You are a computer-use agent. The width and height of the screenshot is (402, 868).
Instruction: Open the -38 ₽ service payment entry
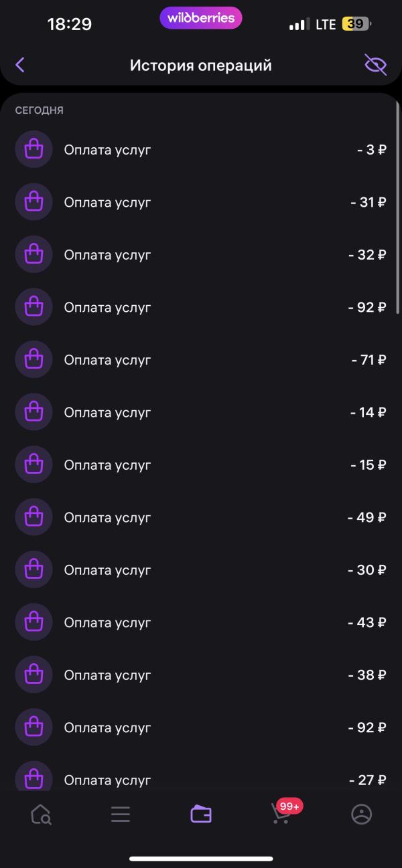point(201,675)
